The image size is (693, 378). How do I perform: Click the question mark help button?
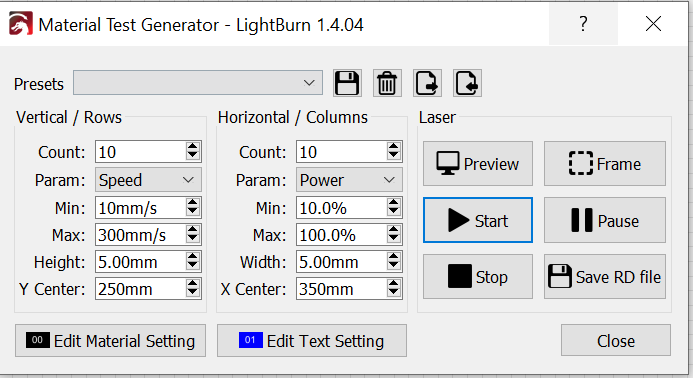coord(583,23)
